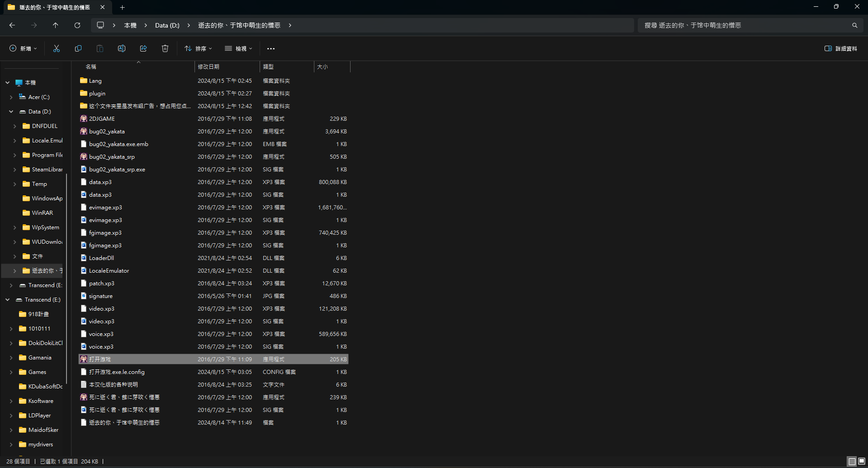Expand chevron after 本機 in address bar
Viewport: 868px width, 468px height.
click(x=146, y=25)
